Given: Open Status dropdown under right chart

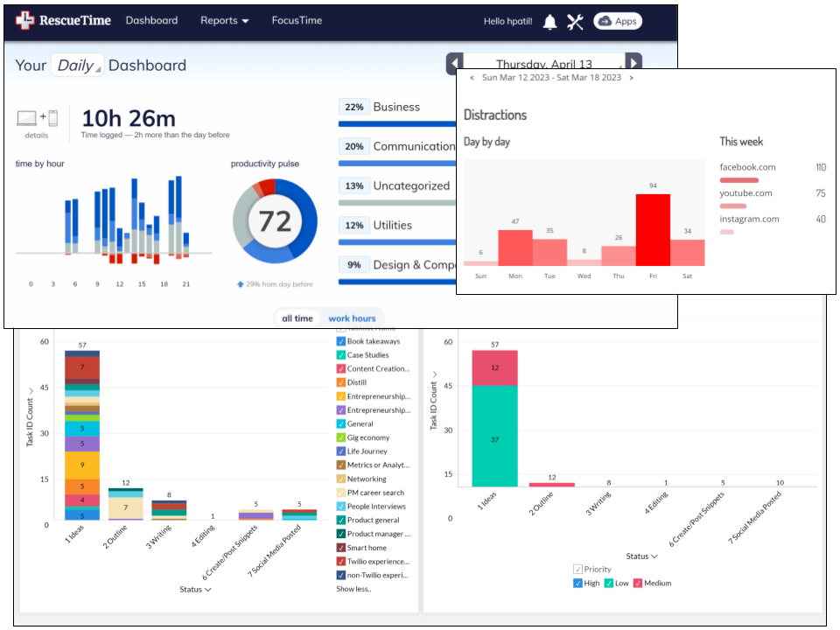Looking at the screenshot, I should [x=641, y=556].
